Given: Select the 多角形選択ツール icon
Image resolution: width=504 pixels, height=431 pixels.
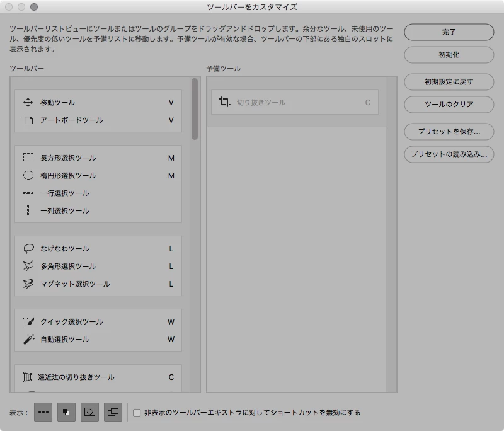Looking at the screenshot, I should click(28, 266).
